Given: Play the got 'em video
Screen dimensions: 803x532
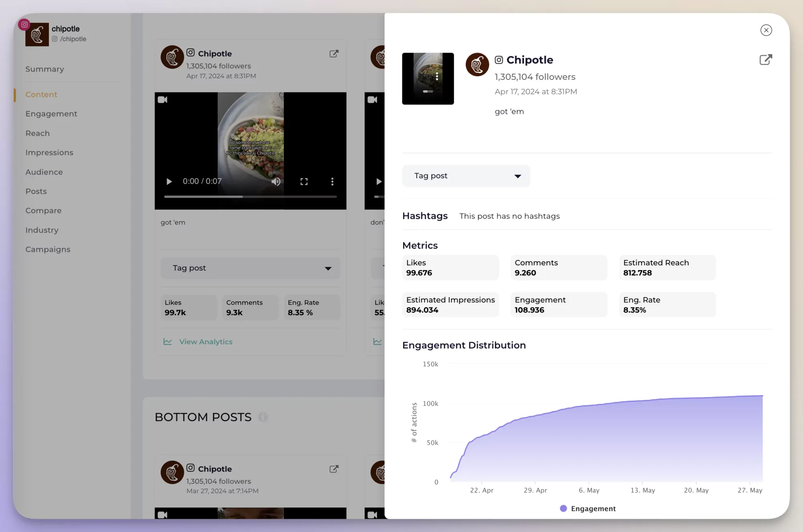Looking at the screenshot, I should tap(169, 181).
